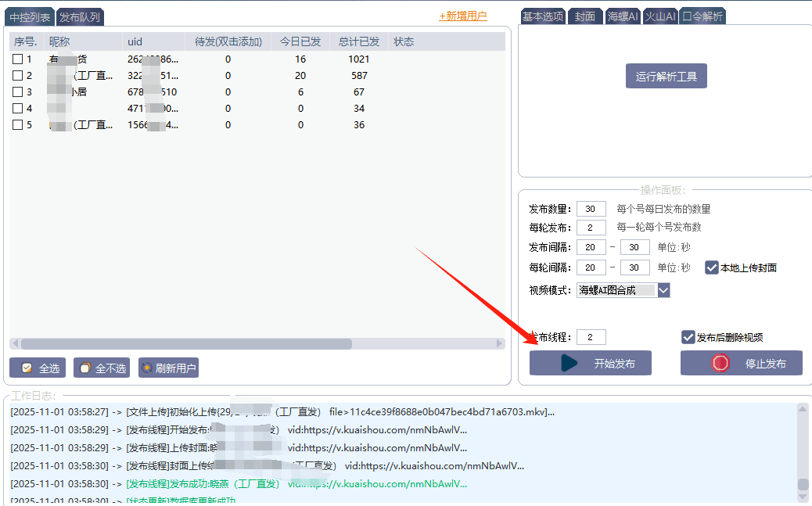Screen dimensions: 812x506
Task: Click the +新增用户 link
Action: [x=463, y=16]
